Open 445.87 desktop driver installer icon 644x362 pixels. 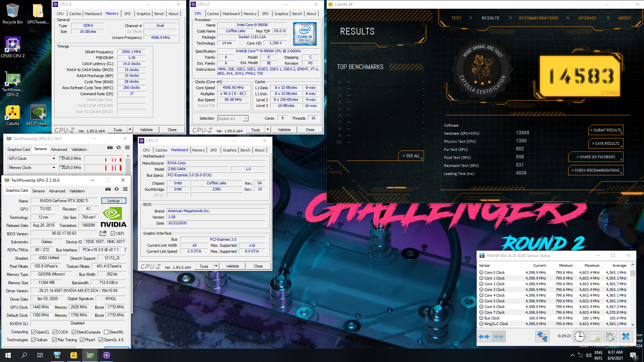[38, 116]
